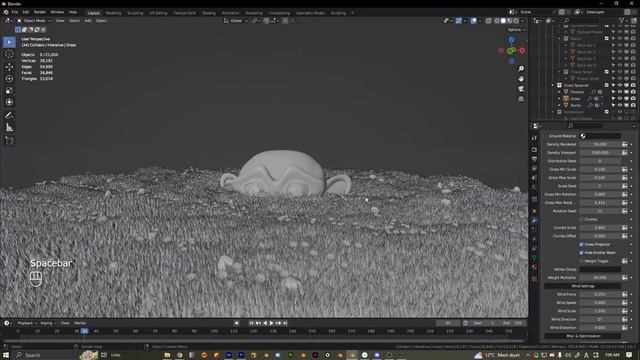This screenshot has width=640, height=360.
Task: Select the Scale tool
Action: click(9, 91)
